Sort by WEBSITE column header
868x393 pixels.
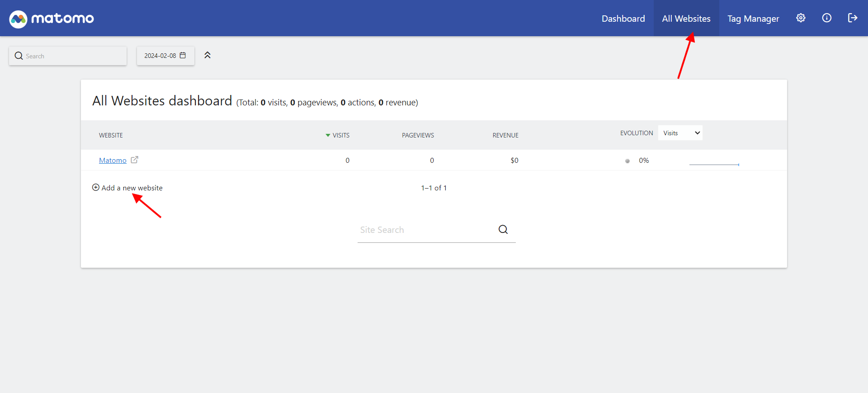[x=111, y=135]
